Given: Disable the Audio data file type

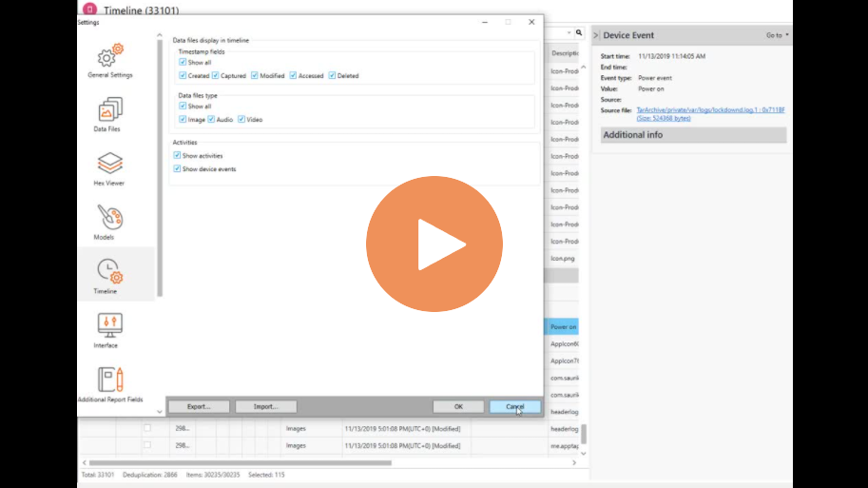Looking at the screenshot, I should tap(211, 120).
